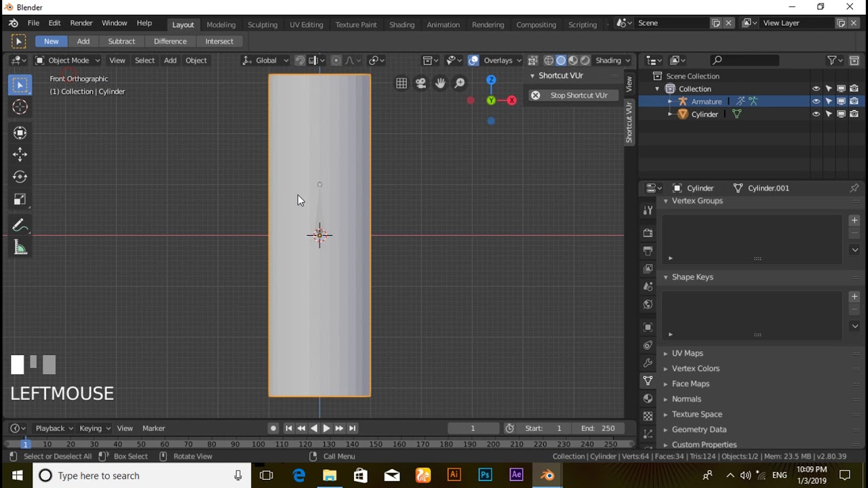868x488 pixels.
Task: Click the End frame field
Action: click(x=597, y=428)
